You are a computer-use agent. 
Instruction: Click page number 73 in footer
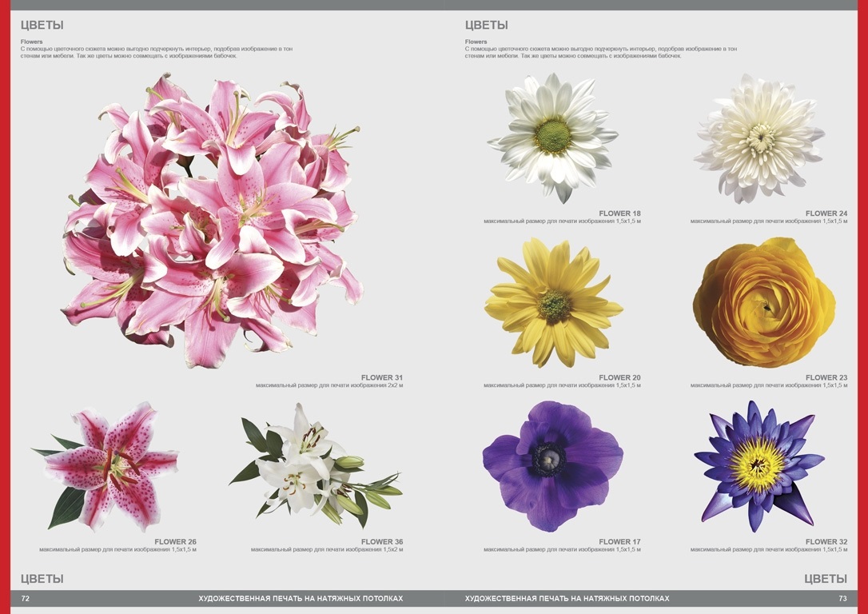842,598
